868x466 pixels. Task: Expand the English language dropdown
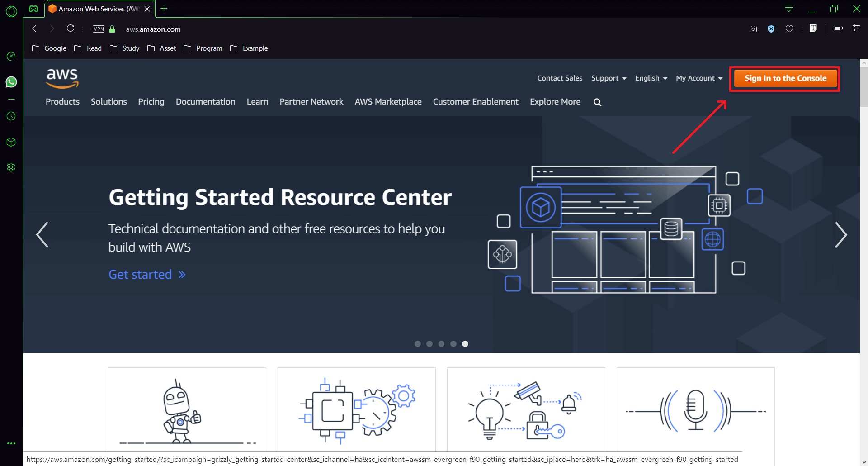[x=651, y=78]
